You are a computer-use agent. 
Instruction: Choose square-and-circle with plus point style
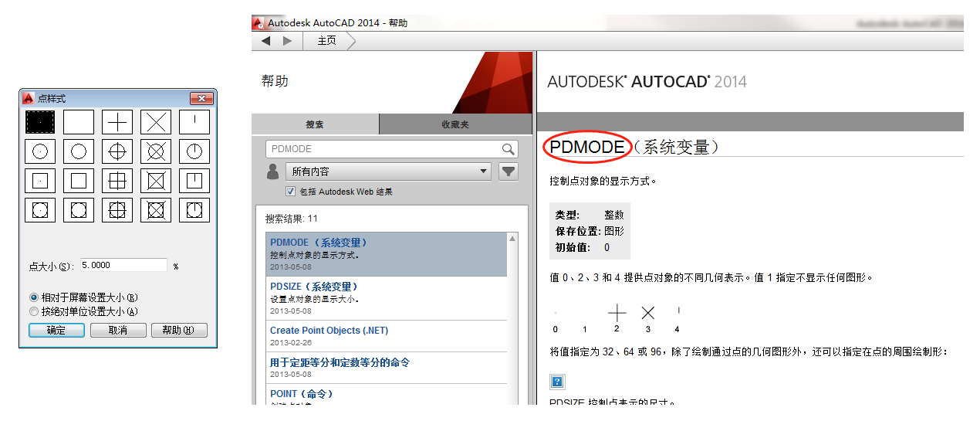pyautogui.click(x=117, y=210)
